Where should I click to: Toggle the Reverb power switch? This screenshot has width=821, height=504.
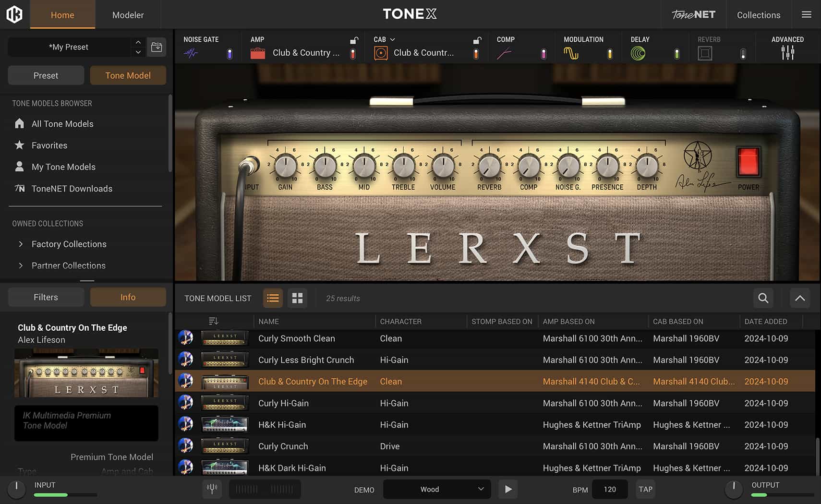(743, 54)
